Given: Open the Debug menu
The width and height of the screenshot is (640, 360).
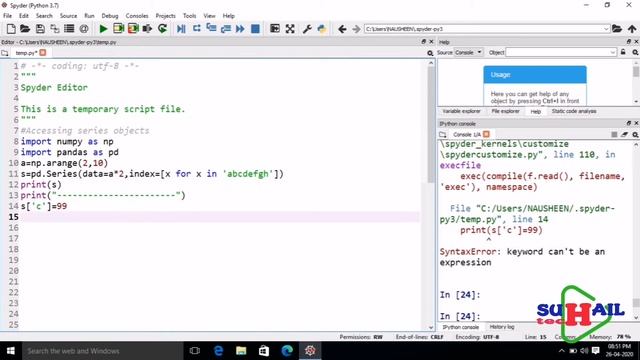Looking at the screenshot, I should pyautogui.click(x=110, y=16).
